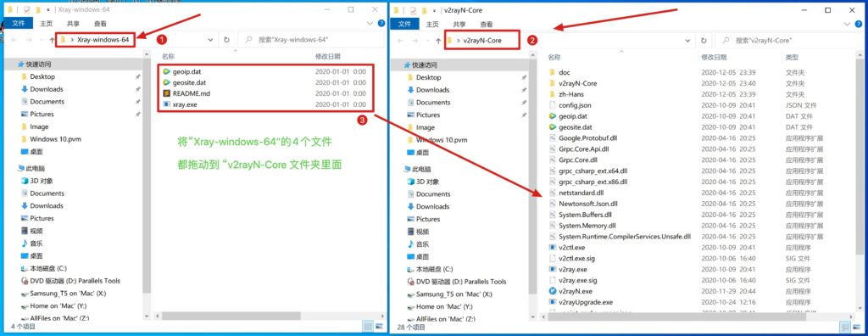Click the Up arrow in v2rayN-Core window
The image size is (868, 336).
click(x=438, y=41)
